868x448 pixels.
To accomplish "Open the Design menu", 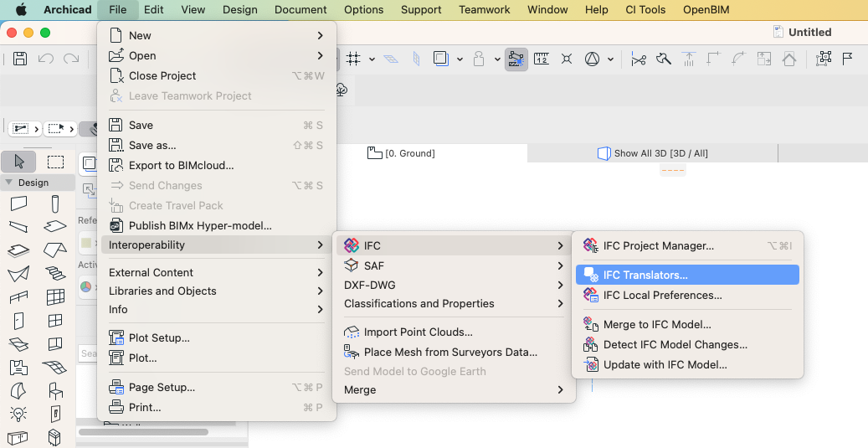I will click(x=239, y=9).
